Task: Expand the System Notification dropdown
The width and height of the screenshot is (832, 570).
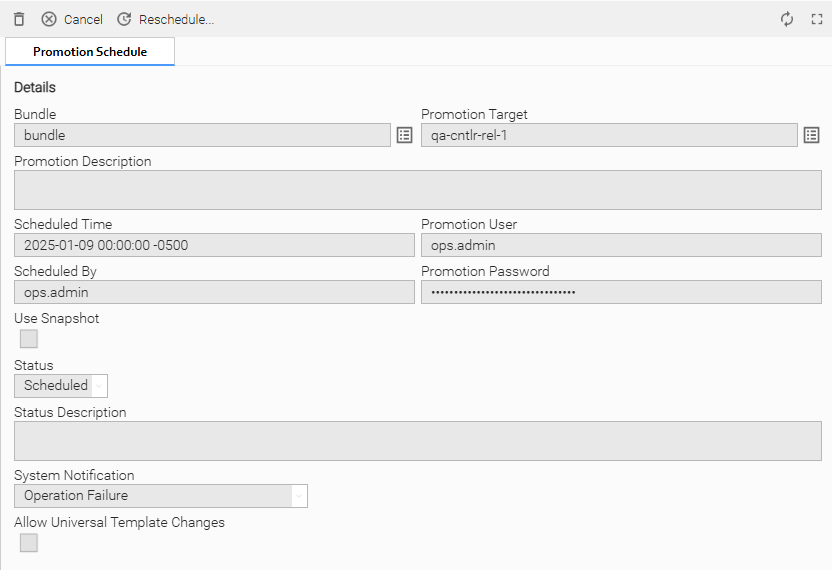Action: [160, 495]
